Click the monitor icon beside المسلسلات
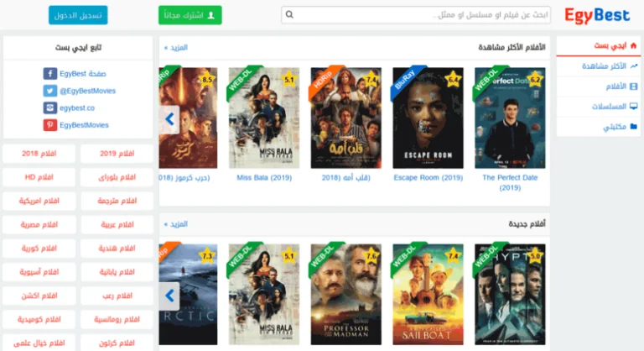 (x=634, y=106)
